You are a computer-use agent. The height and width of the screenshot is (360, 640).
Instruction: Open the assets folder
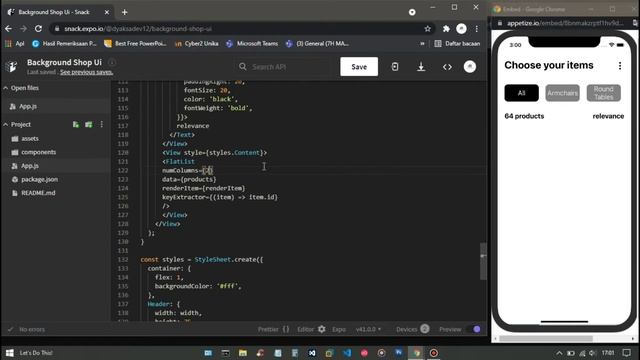click(x=30, y=139)
